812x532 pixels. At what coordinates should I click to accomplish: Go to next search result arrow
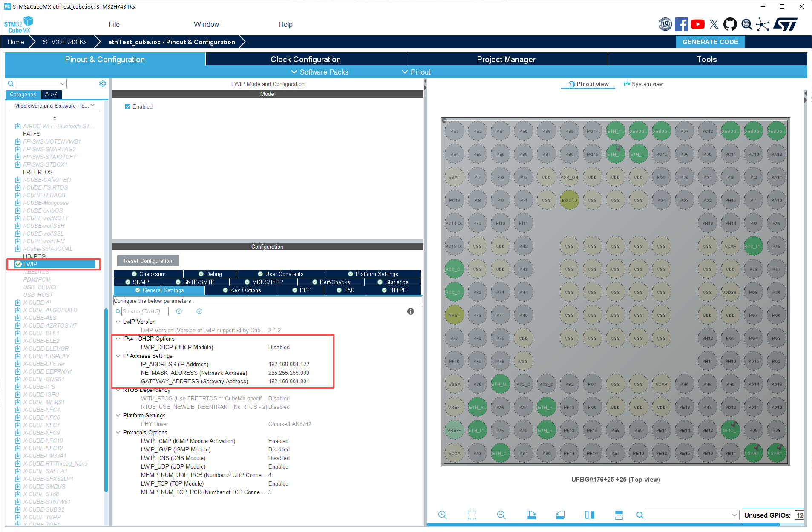click(x=199, y=311)
